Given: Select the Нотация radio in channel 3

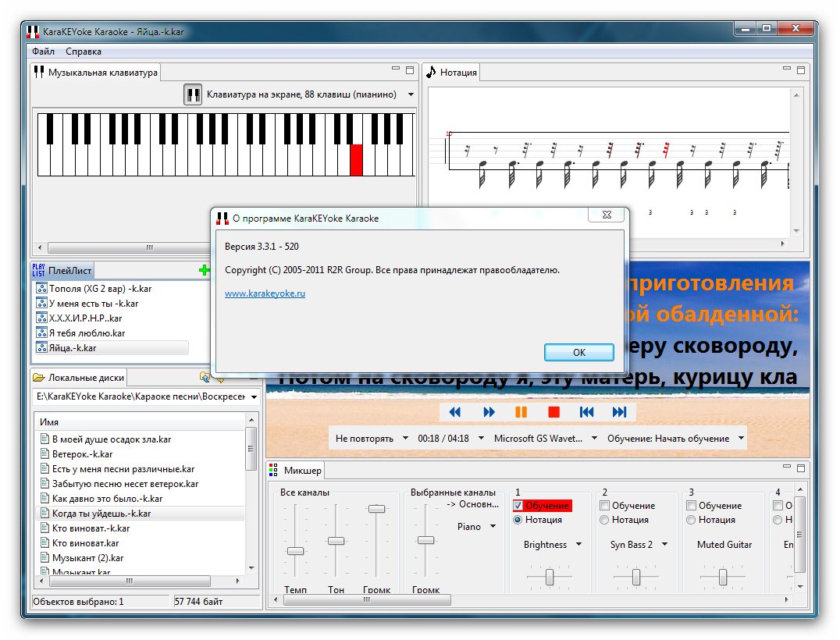Looking at the screenshot, I should point(692,520).
